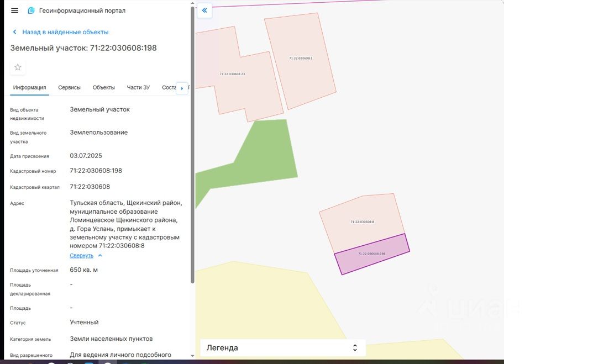Click cadastral number value 71:22:030608:198
This screenshot has height=364, width=593.
click(96, 171)
